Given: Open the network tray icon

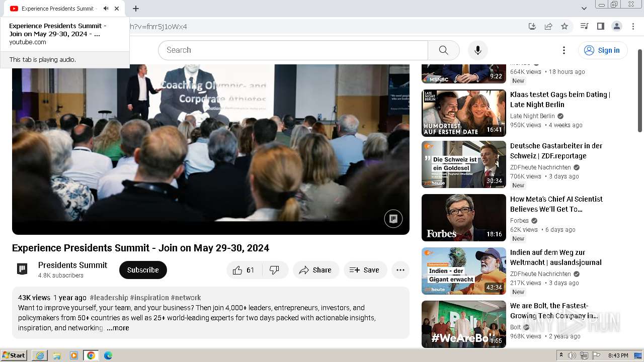Looking at the screenshot, I should pyautogui.click(x=584, y=355).
